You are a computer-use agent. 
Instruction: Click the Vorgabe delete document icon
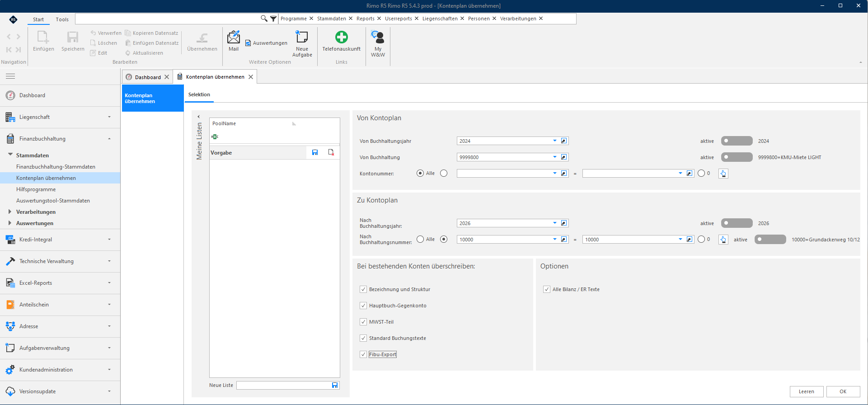click(x=331, y=153)
